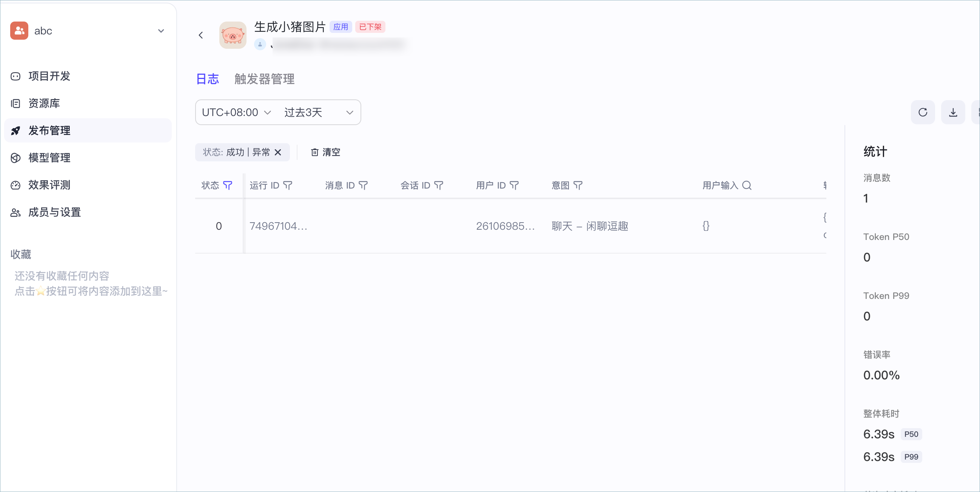
Task: Open 成员与设置 in the sidebar
Action: click(88, 212)
